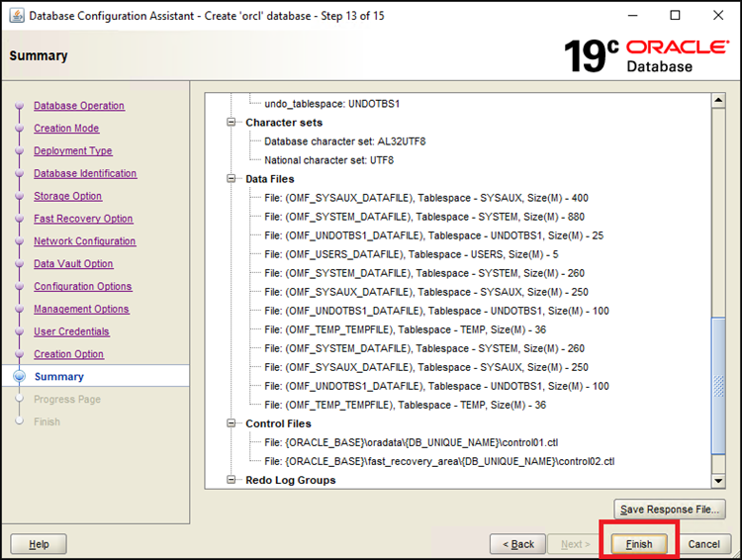This screenshot has height=560, width=742.
Task: Minimize the Database Configuration Assistant window
Action: pyautogui.click(x=632, y=15)
